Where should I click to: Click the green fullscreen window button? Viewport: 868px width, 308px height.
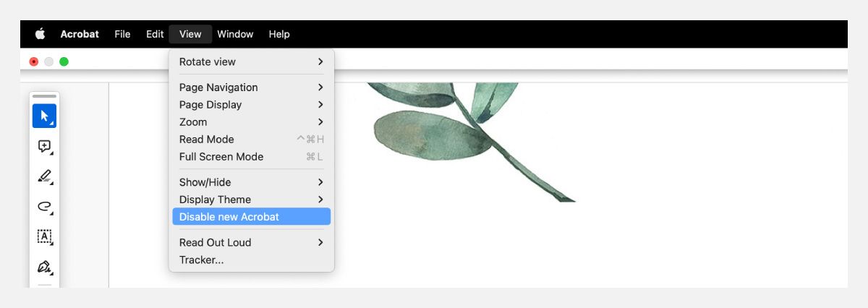[x=64, y=61]
